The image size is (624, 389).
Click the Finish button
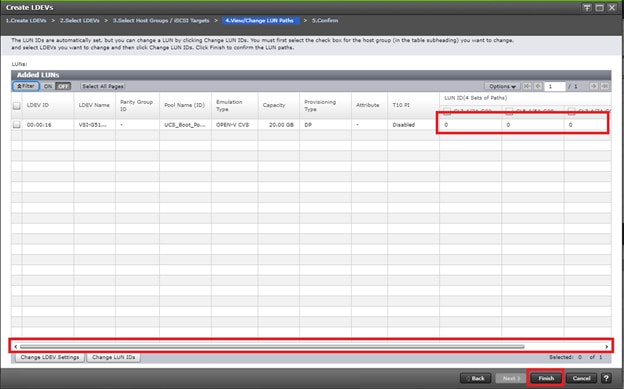546,378
